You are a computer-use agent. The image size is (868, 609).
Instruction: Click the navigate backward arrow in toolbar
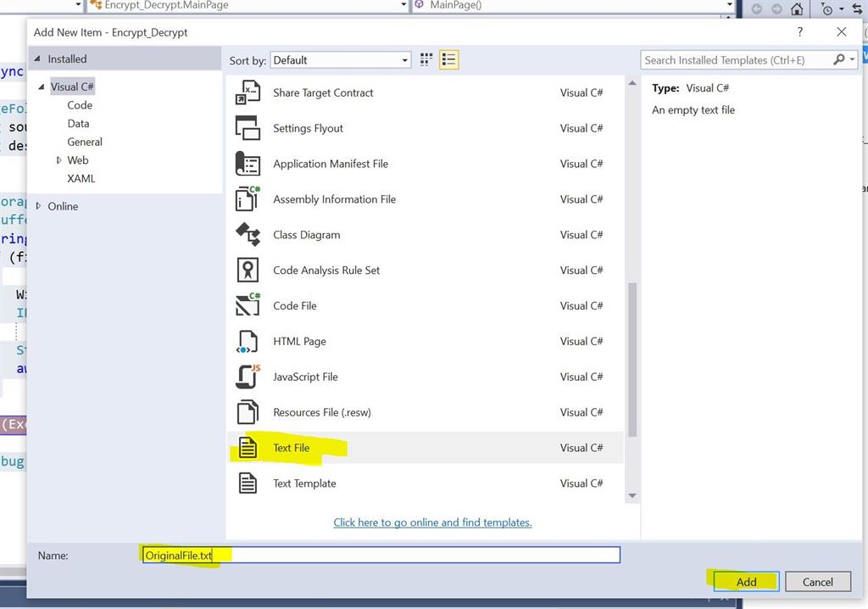pos(757,8)
